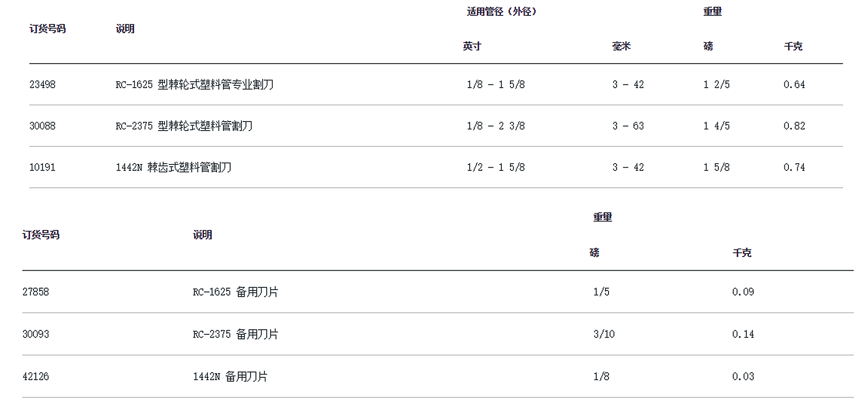The image size is (868, 417).
Task: Select RC-2375 备用刀片 spare blade
Action: click(x=236, y=334)
